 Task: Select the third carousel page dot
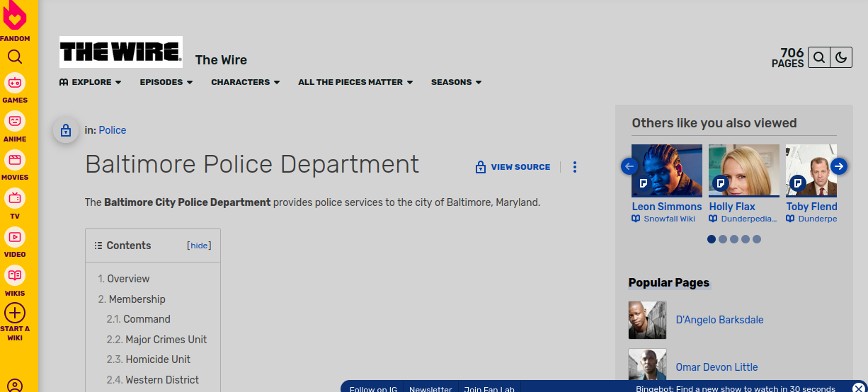[x=734, y=239]
